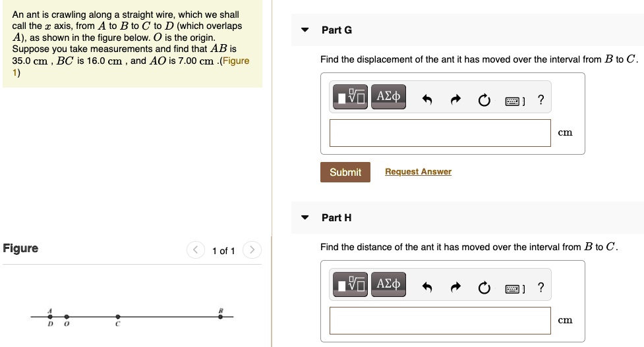Click the math template icon in Part G
This screenshot has width=644, height=347.
(351, 98)
